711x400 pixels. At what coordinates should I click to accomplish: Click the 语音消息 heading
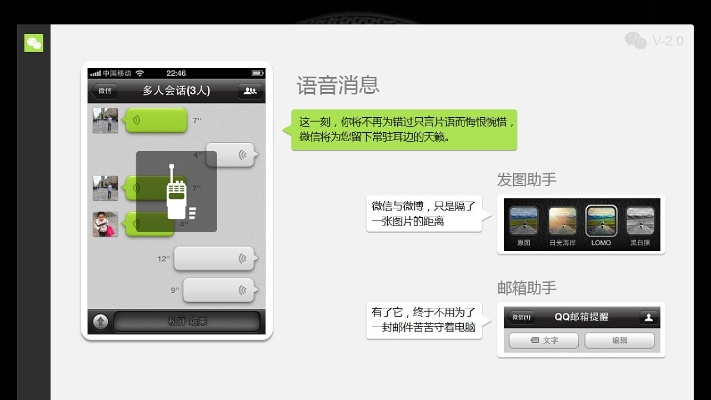tap(338, 85)
